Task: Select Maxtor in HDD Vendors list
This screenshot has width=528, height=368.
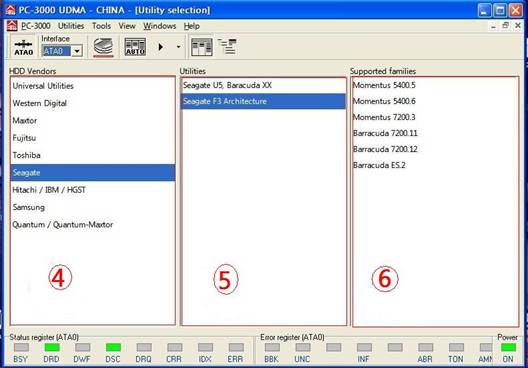Action: 93,121
